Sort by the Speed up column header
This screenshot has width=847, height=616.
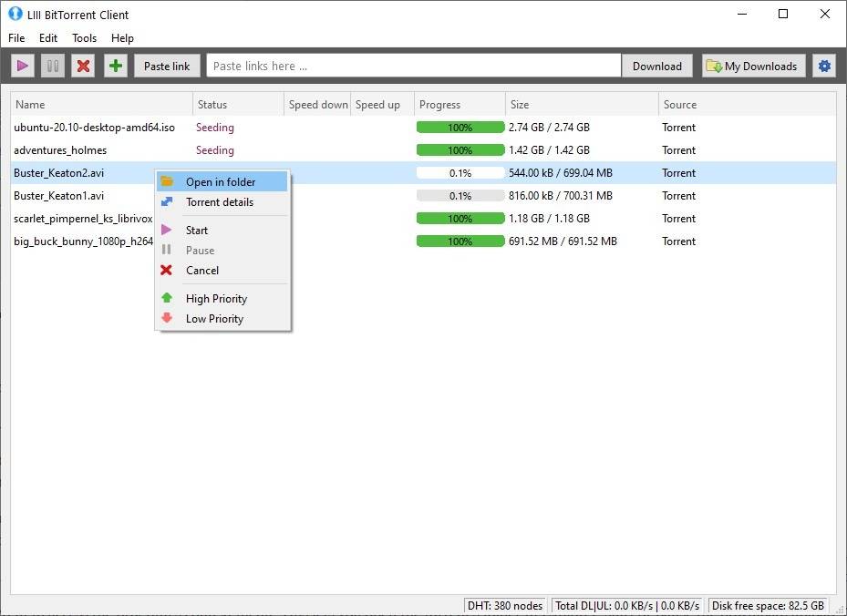coord(382,104)
